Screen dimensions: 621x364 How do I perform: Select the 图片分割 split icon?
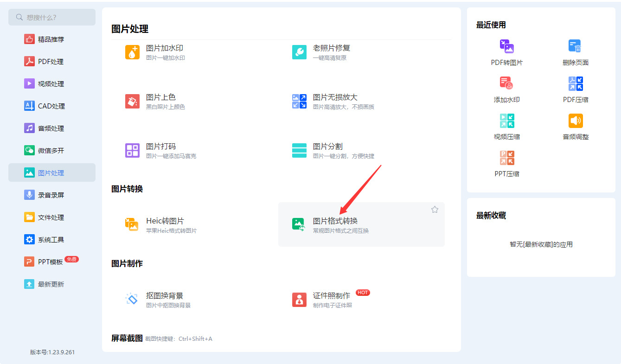pyautogui.click(x=299, y=150)
